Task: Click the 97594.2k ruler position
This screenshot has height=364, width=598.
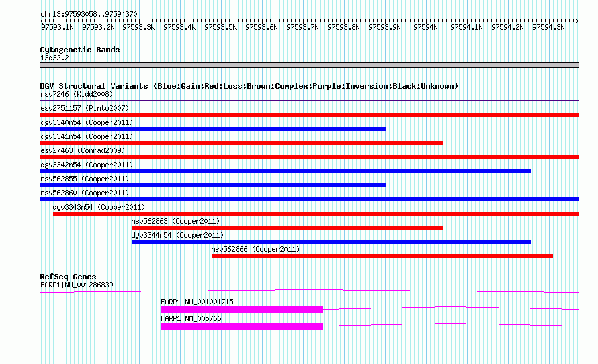Action: (x=507, y=27)
